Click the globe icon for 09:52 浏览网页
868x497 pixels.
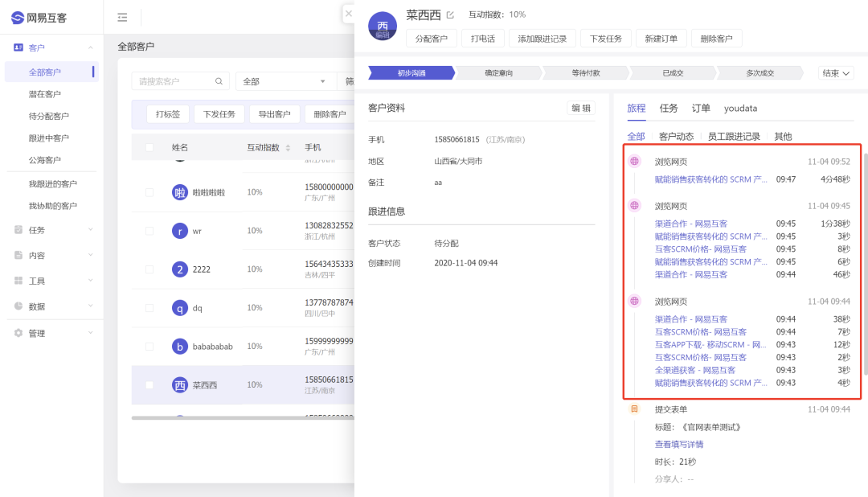(x=634, y=161)
